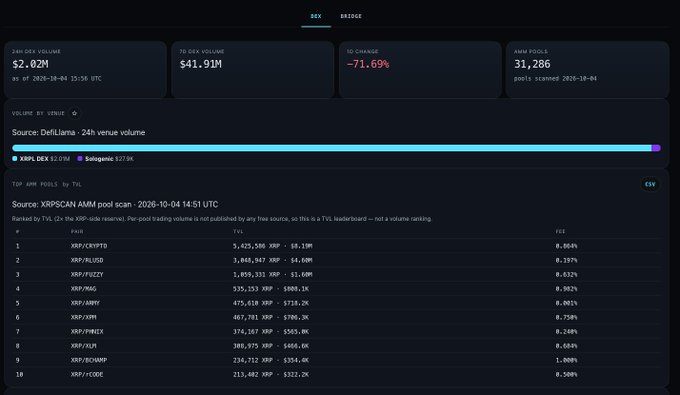
Task: Select the purple Sologenic bar segment
Action: pos(656,148)
